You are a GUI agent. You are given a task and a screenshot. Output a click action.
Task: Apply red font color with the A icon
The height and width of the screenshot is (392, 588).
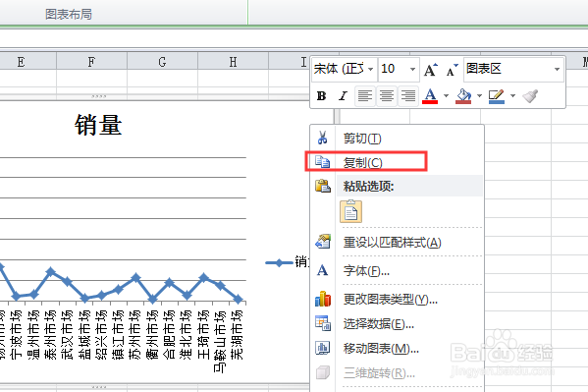[430, 96]
